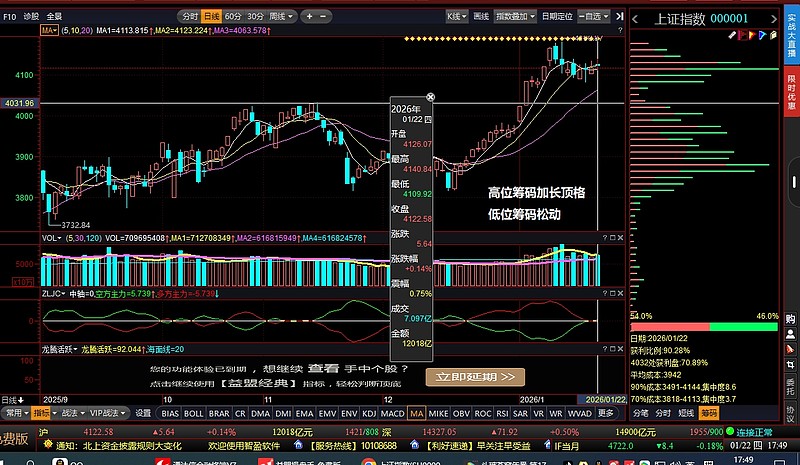Click the 日期定位 date locate button
This screenshot has height=465, width=800.
558,17
